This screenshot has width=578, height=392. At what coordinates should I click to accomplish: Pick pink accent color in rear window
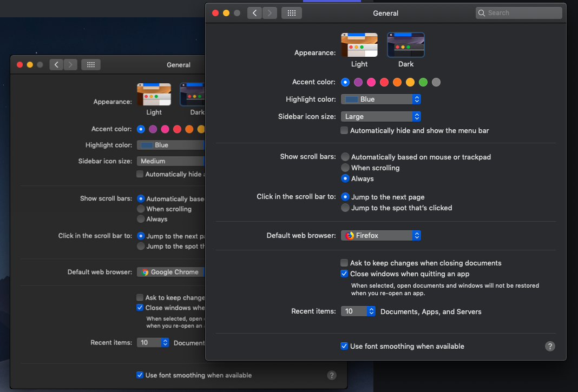click(165, 129)
